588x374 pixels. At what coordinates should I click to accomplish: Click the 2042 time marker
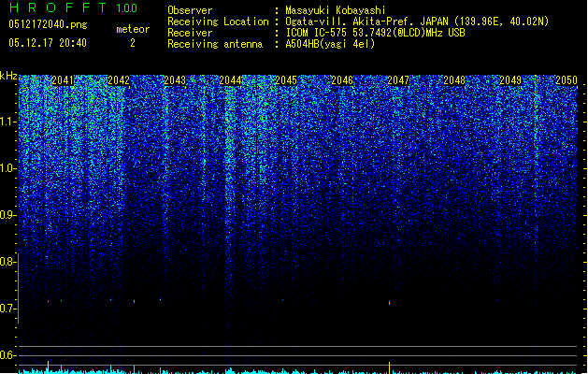click(x=119, y=80)
